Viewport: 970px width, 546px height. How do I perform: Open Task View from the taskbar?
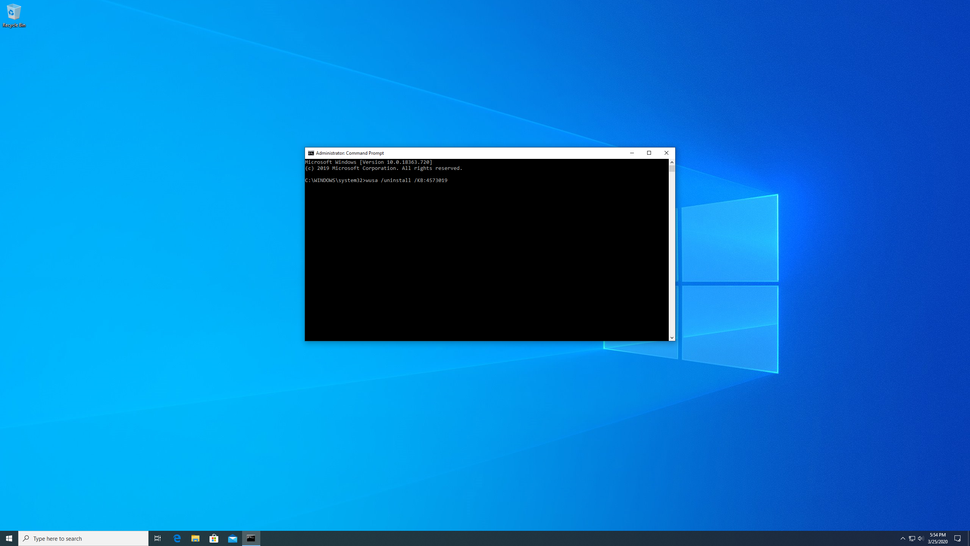[x=158, y=539]
